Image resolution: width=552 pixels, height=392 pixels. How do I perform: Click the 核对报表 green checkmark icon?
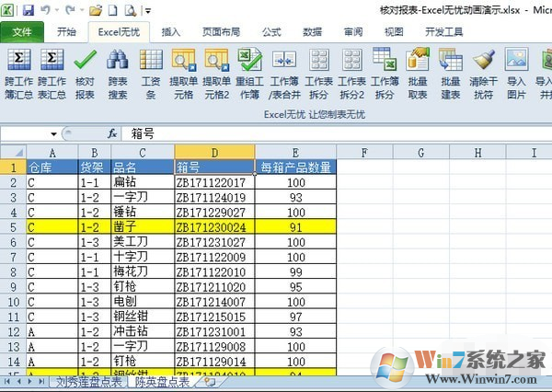(x=85, y=63)
